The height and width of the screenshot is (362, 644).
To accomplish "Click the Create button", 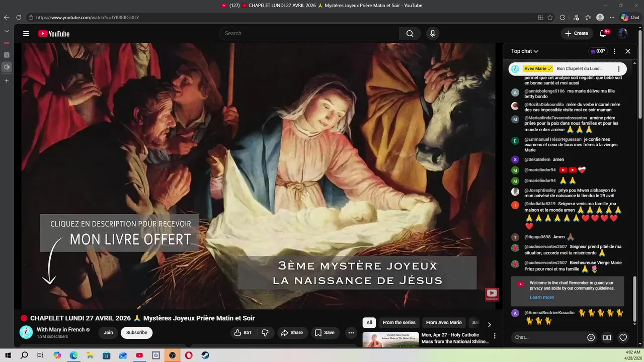I will pos(577,34).
